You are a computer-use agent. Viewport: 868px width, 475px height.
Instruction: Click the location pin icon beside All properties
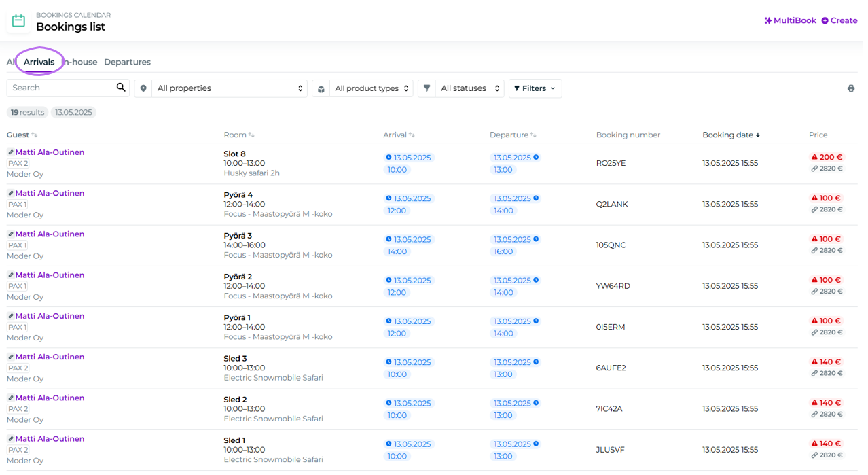click(x=143, y=88)
